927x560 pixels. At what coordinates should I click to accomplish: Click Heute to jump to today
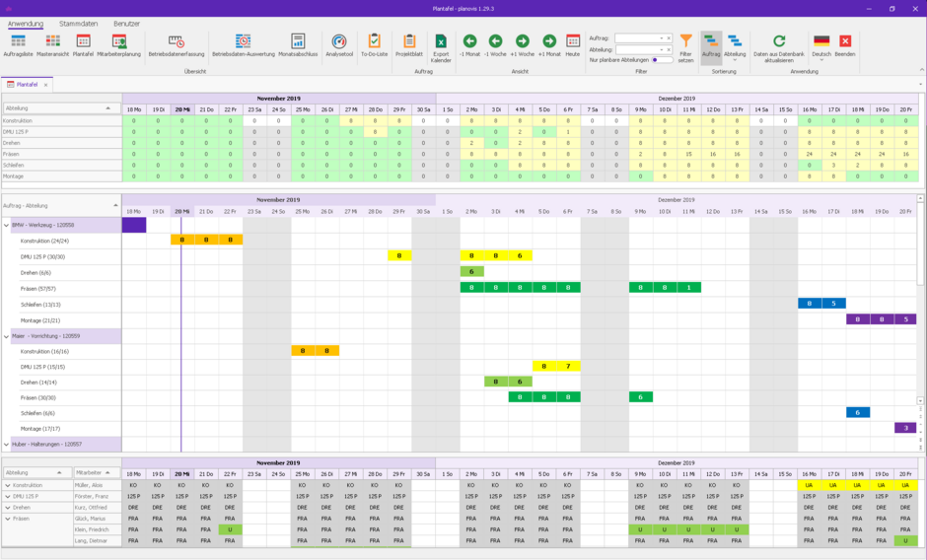[572, 44]
